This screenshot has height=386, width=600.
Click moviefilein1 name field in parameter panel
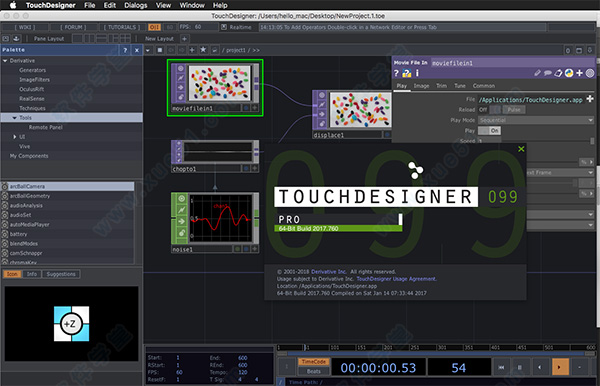512,63
